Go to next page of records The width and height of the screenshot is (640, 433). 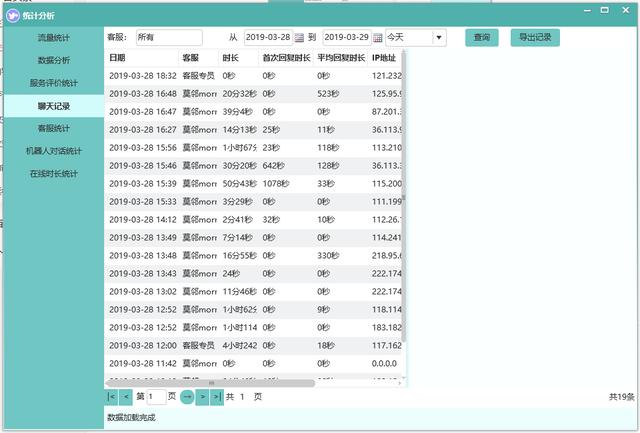tap(202, 397)
